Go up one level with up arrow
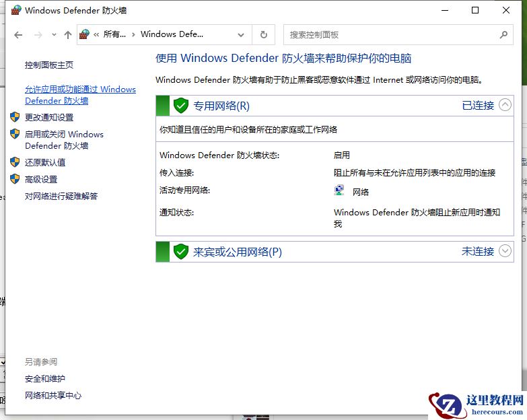Screen dimensions: 527x420 point(68,34)
